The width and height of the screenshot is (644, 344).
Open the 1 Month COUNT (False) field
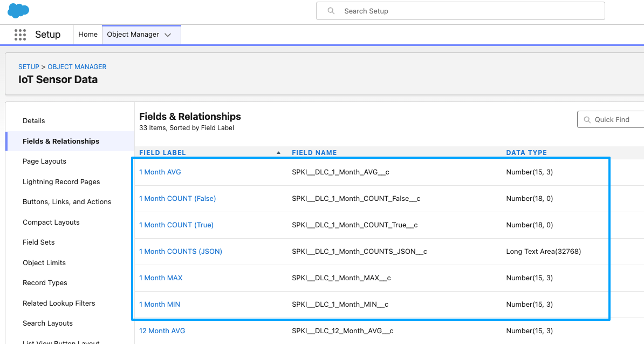coord(177,199)
